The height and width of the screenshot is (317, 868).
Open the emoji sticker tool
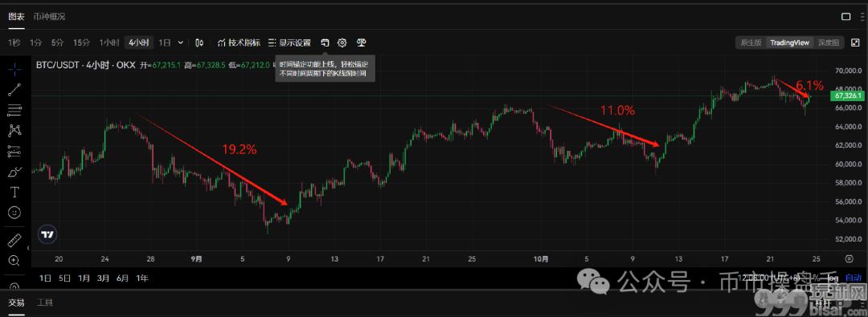click(14, 213)
